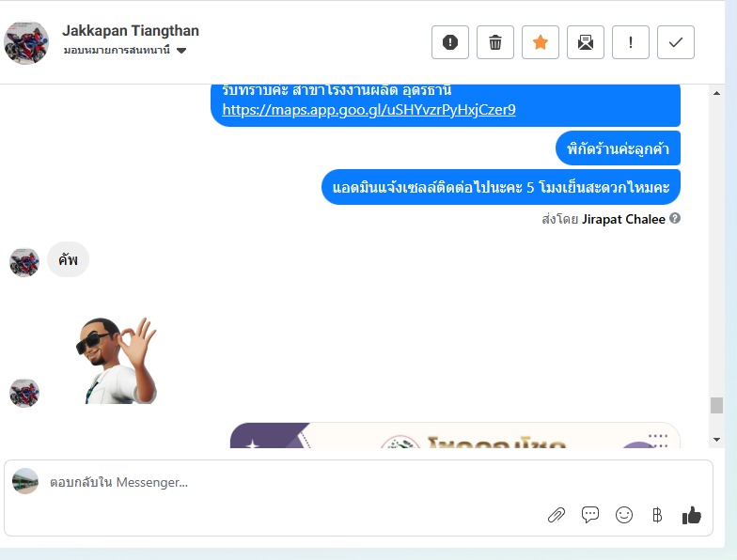This screenshot has width=737, height=560.
Task: Flag conversation with the exclamation mark button
Action: point(630,42)
